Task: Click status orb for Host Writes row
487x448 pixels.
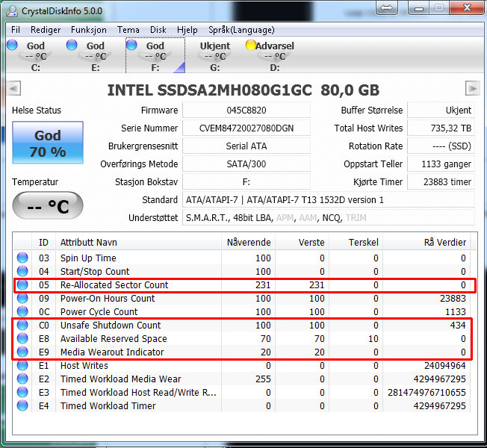Action: coord(22,365)
